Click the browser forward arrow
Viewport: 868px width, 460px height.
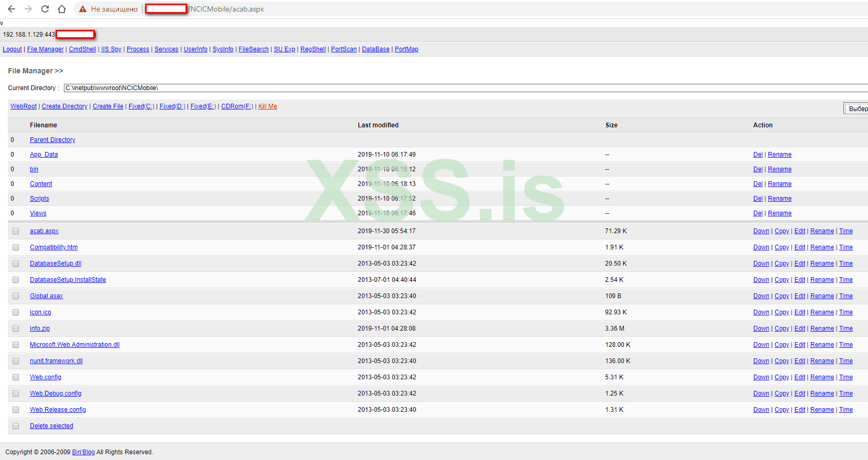pos(28,9)
